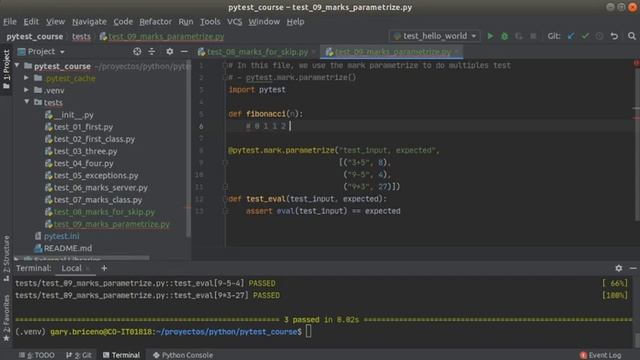Click the Project tree horizontal scrollbar
The height and width of the screenshot is (360, 640).
[82, 258]
